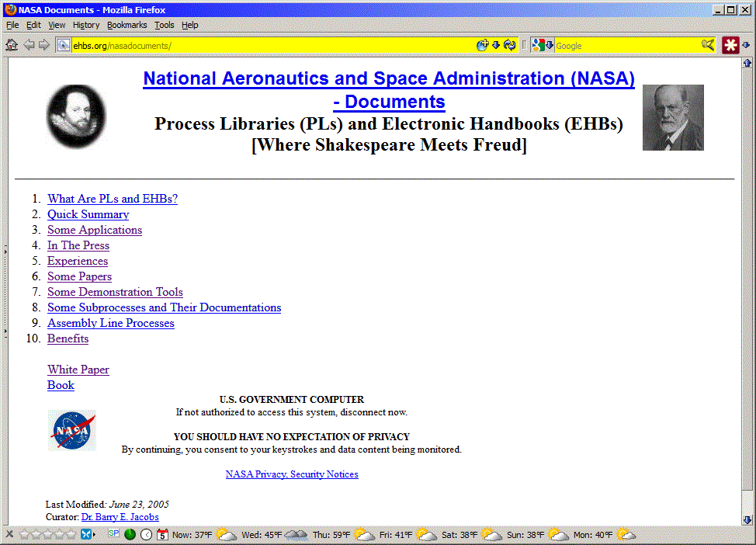Focus the Google search input field
Viewport: 756px width, 545px height.
tap(627, 45)
